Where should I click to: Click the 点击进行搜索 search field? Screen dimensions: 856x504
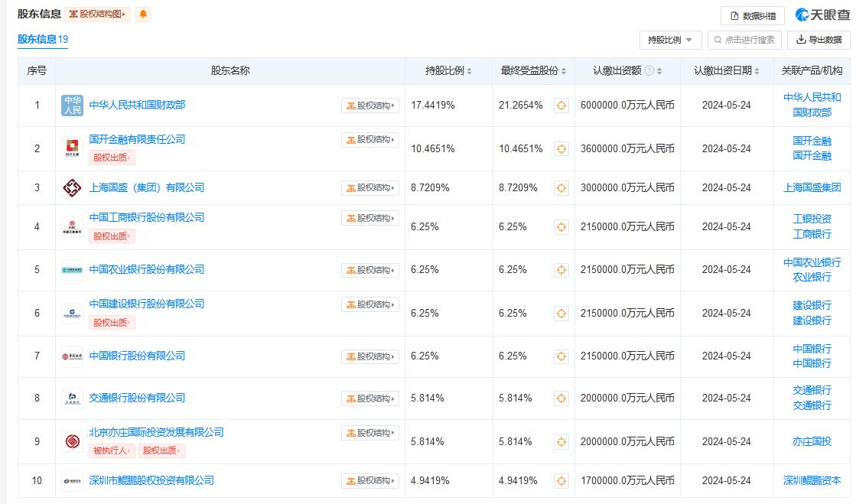[x=744, y=40]
